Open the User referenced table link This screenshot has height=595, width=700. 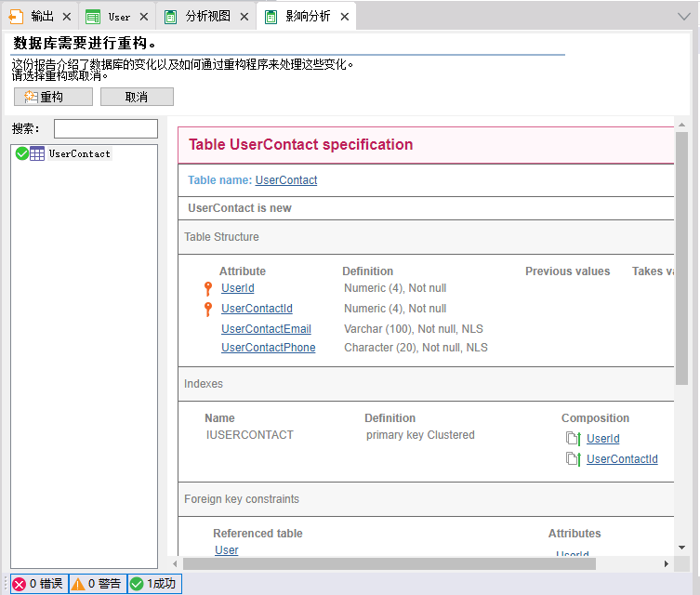pyautogui.click(x=226, y=550)
